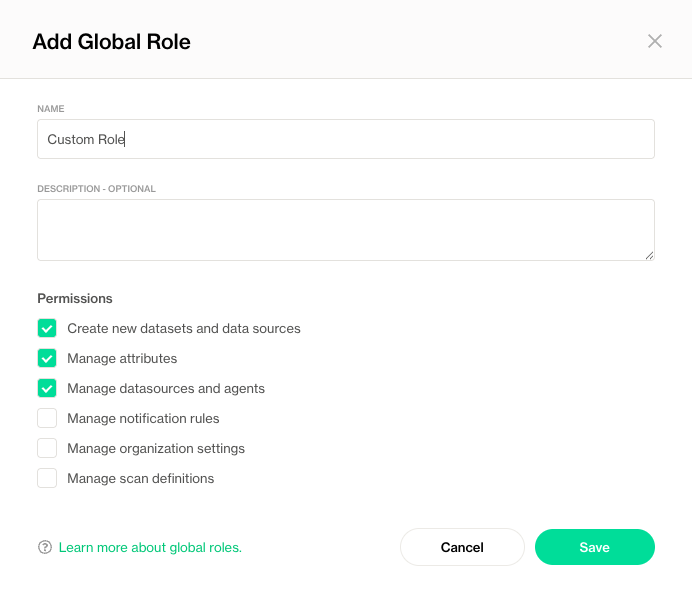
Task: Save the new global role
Action: pyautogui.click(x=594, y=547)
